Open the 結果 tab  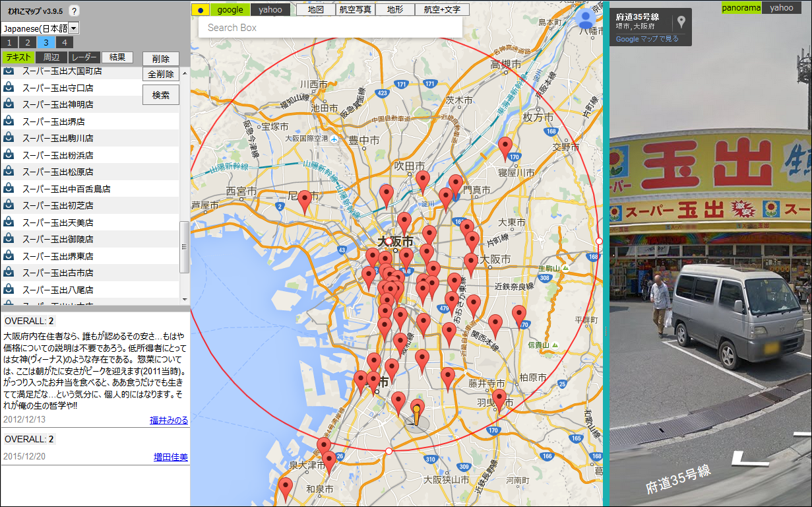coord(117,57)
